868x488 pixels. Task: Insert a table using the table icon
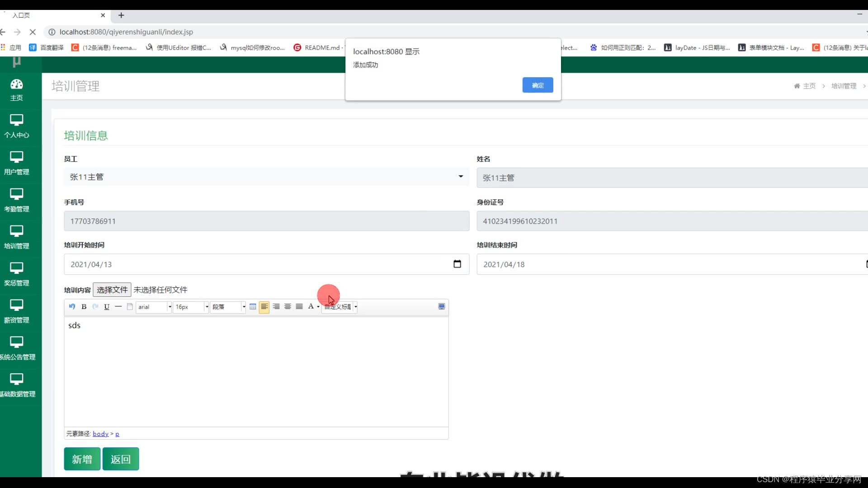(253, 307)
